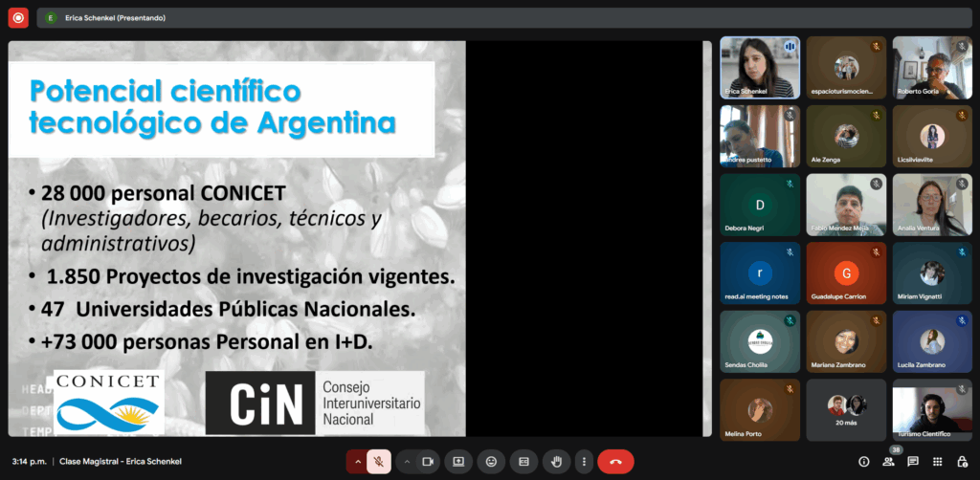The width and height of the screenshot is (980, 480).
Task: Click muted mic icon on Debora Negri tile
Action: tap(790, 184)
